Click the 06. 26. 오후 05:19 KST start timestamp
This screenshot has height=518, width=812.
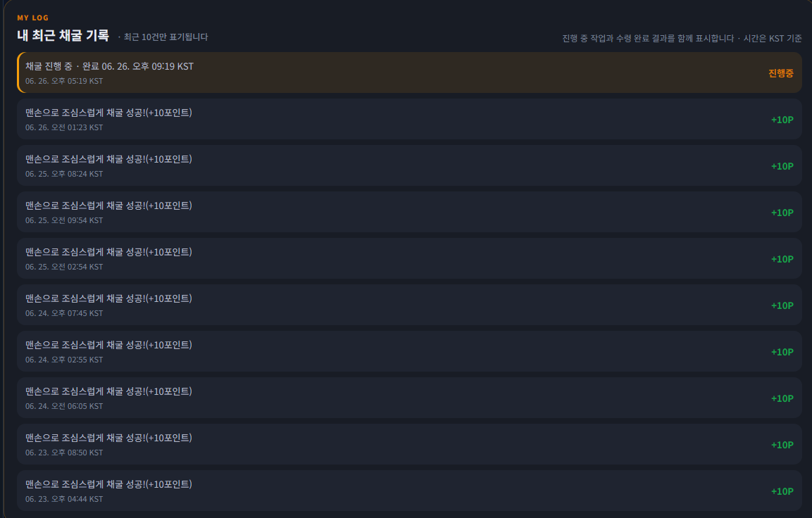(x=64, y=81)
